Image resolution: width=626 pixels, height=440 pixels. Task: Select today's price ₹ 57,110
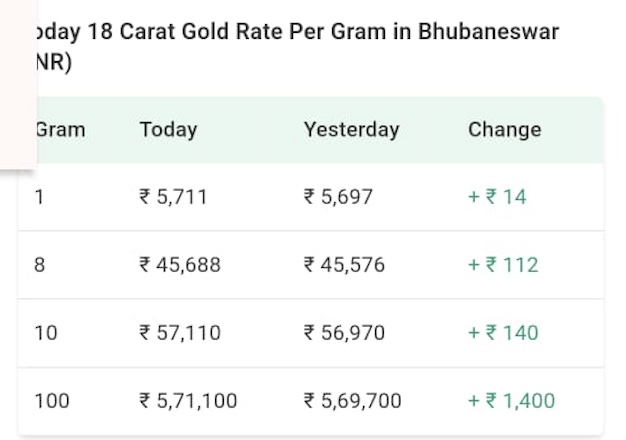click(x=180, y=333)
